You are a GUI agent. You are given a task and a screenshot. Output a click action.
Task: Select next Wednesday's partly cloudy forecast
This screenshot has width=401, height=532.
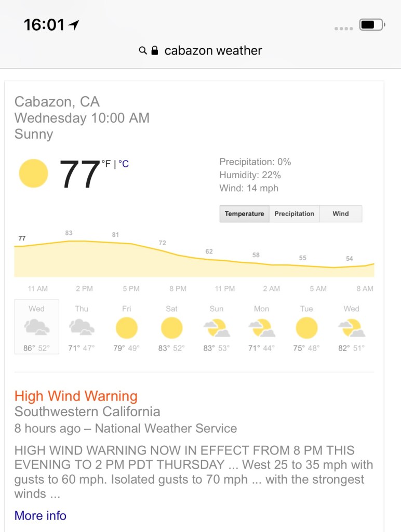pos(352,328)
